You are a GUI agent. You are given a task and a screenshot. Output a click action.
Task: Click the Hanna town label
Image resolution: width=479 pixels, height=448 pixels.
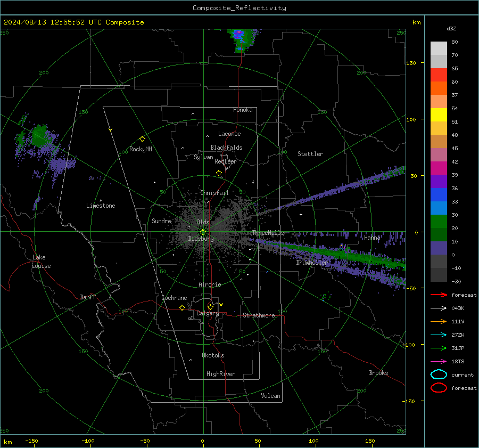372,238
